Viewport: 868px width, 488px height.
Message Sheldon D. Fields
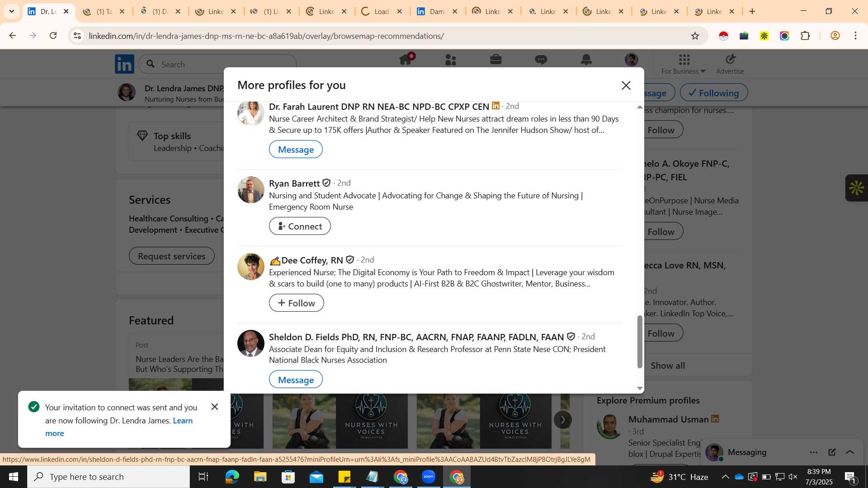(x=296, y=380)
